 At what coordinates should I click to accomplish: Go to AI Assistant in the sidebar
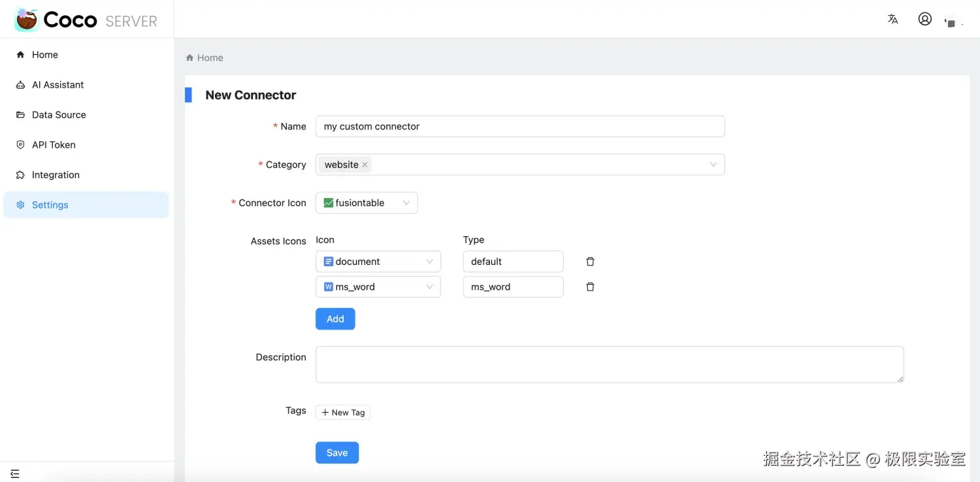click(57, 85)
